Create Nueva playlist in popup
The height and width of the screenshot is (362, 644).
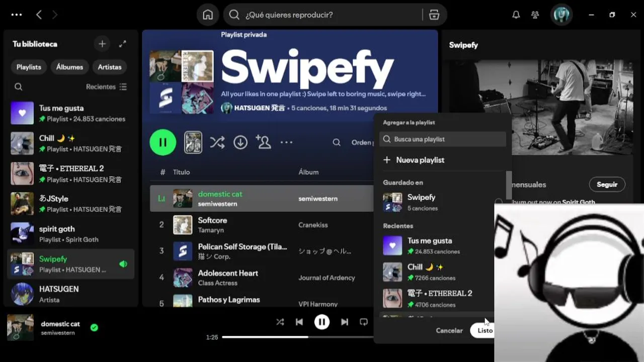(x=414, y=160)
